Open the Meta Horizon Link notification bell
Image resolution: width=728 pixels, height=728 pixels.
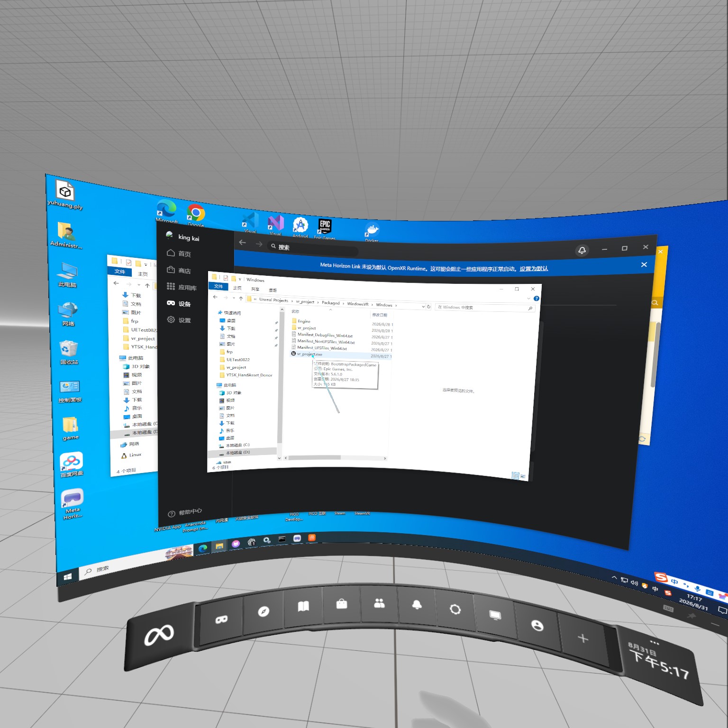582,250
